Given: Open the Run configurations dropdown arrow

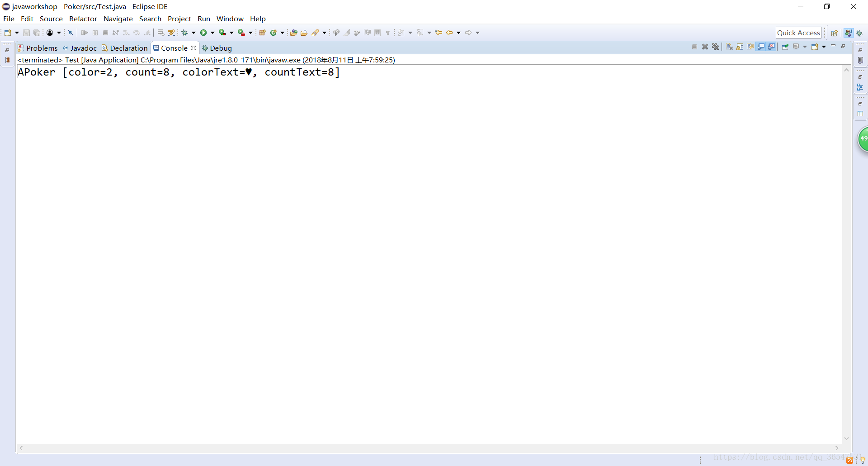Looking at the screenshot, I should coord(212,33).
